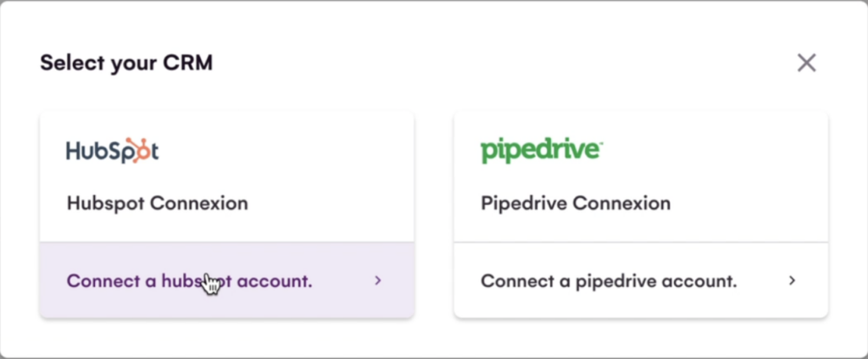
Task: Select the Hubspot Connexion title
Action: [x=157, y=203]
